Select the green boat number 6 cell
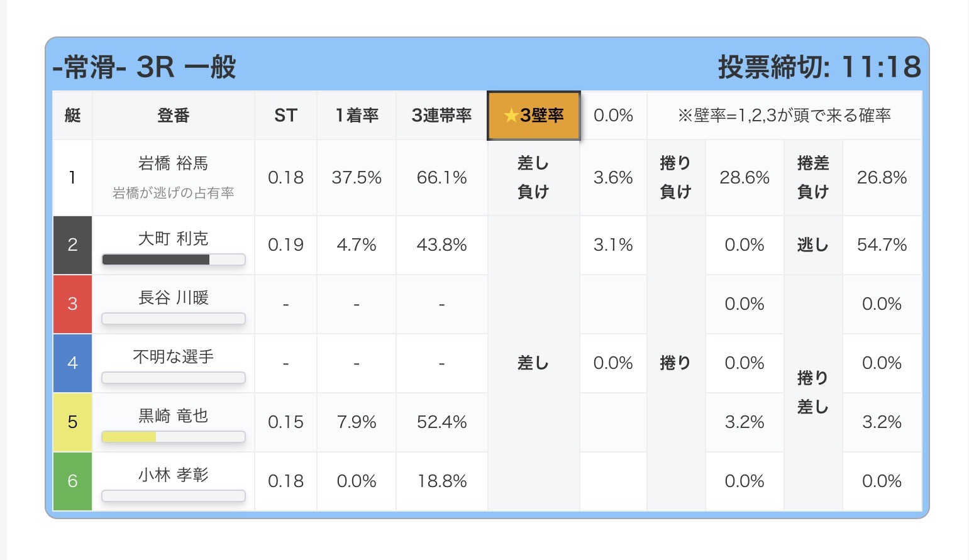 point(72,481)
